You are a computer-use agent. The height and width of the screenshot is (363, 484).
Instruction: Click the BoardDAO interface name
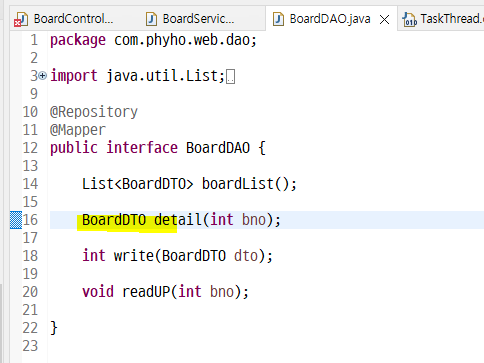218,148
